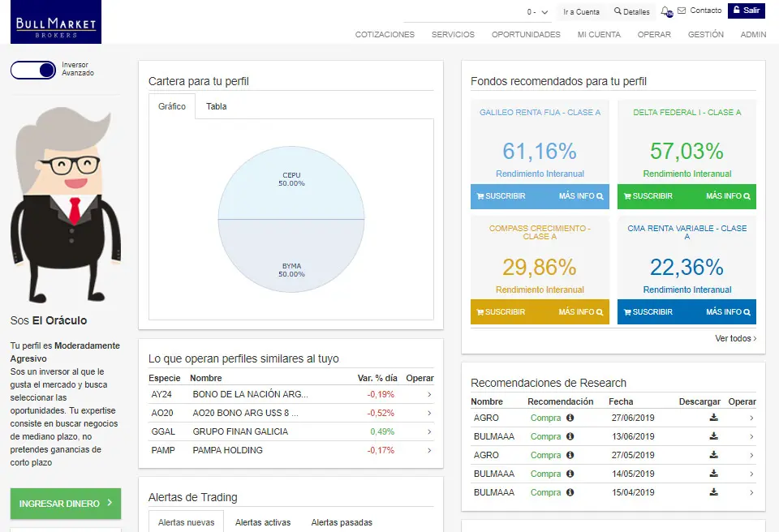Click the INGRESAR DINERO button

click(x=66, y=503)
